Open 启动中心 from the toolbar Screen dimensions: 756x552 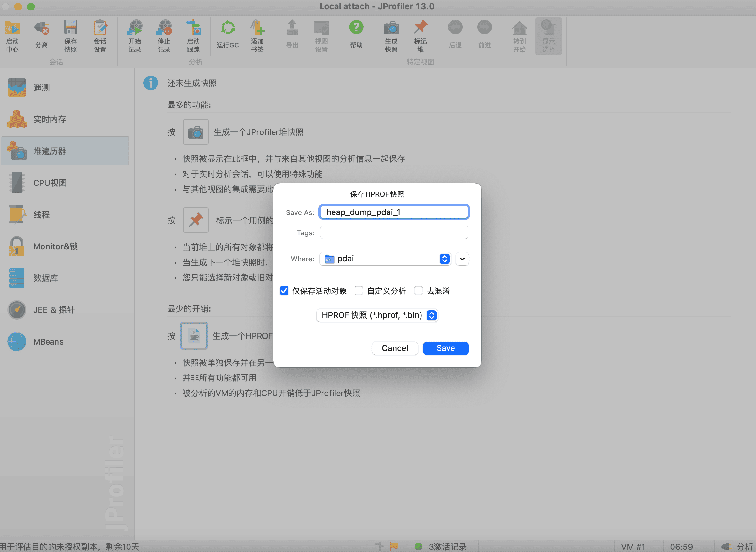pos(12,28)
